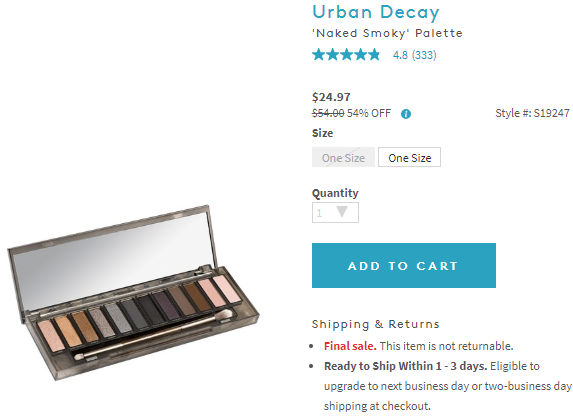Open the 4.8 (333) reviews link
The width and height of the screenshot is (573, 419).
414,55
